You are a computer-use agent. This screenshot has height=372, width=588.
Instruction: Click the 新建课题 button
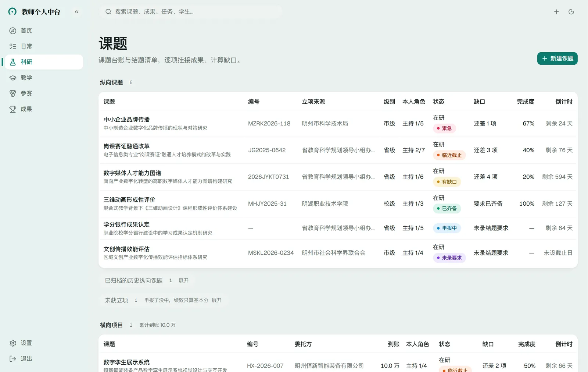557,59
